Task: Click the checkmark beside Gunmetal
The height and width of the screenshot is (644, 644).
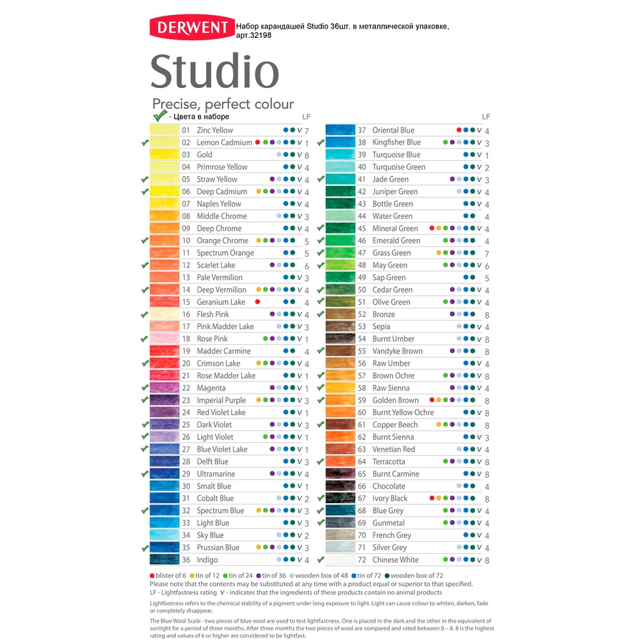Action: (321, 523)
